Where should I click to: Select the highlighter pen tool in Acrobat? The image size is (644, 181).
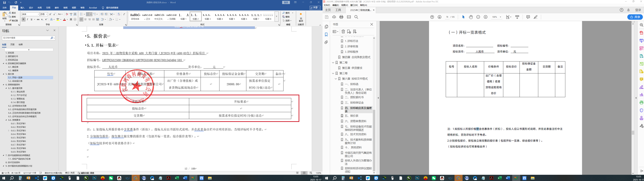[x=536, y=17]
